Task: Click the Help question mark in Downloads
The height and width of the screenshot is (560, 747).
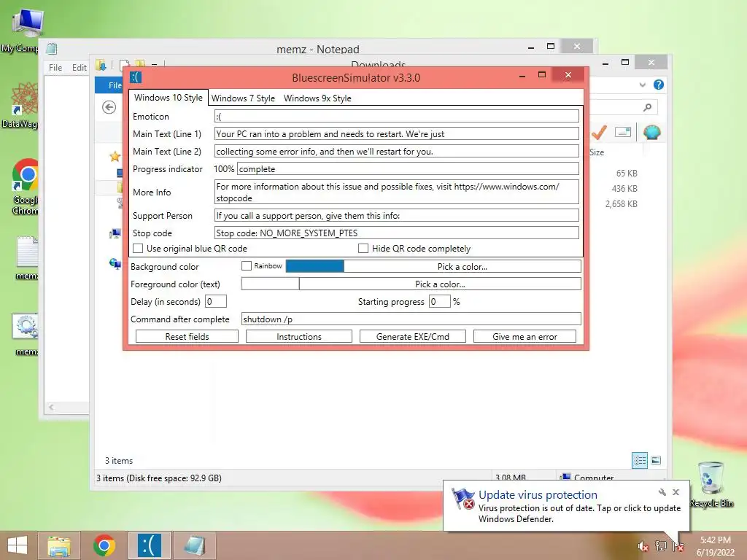Action: pyautogui.click(x=659, y=85)
